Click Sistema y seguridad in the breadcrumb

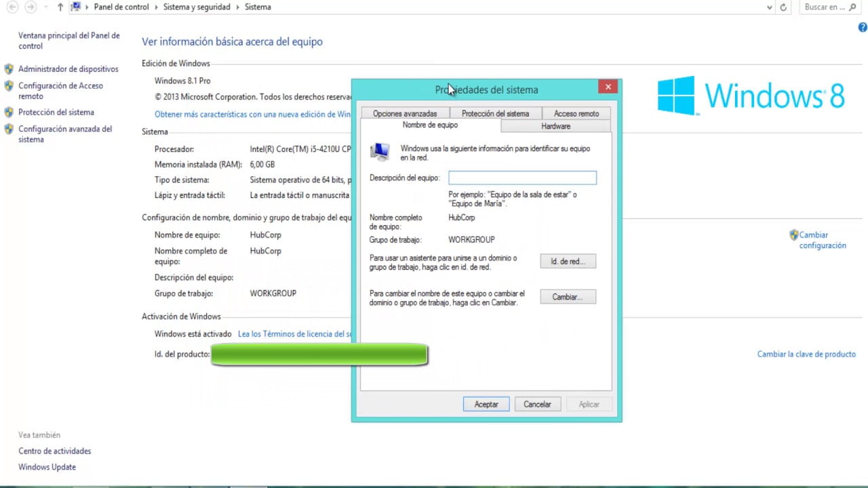click(x=197, y=7)
